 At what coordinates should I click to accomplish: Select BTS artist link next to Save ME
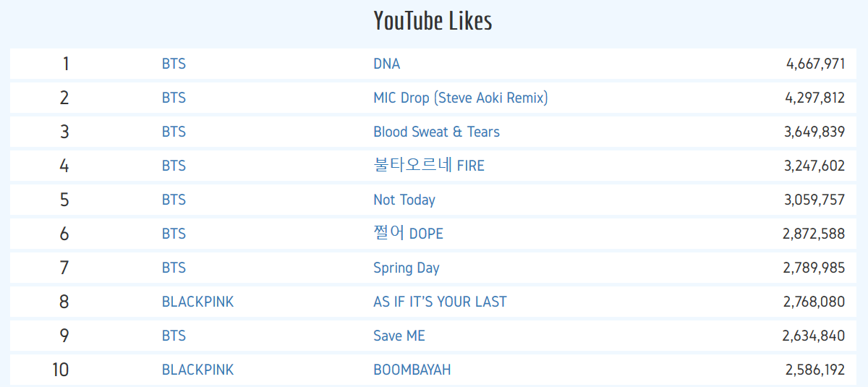point(174,336)
